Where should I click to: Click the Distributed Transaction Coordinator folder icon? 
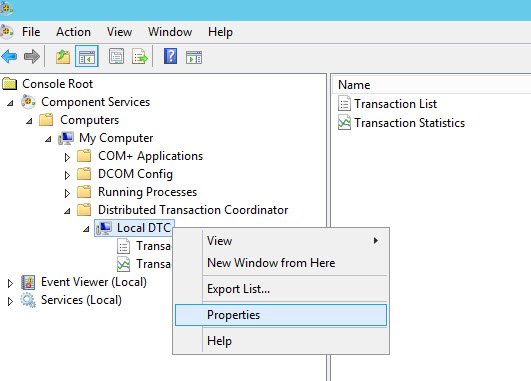84,210
